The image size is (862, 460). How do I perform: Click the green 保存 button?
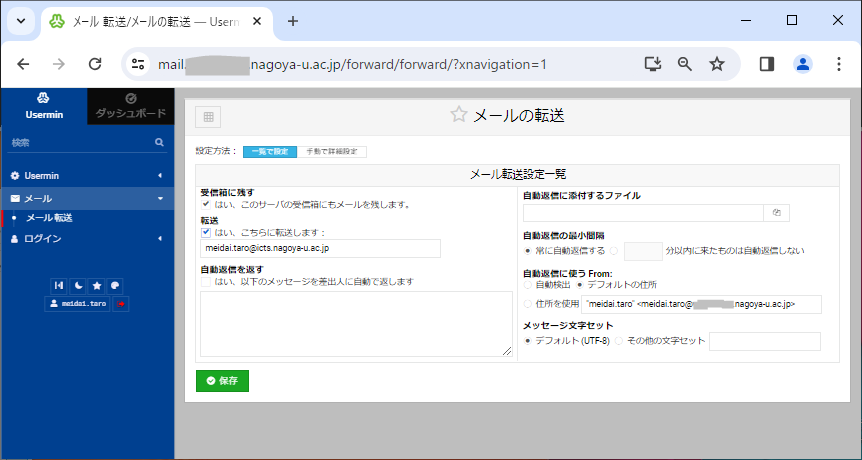(223, 381)
